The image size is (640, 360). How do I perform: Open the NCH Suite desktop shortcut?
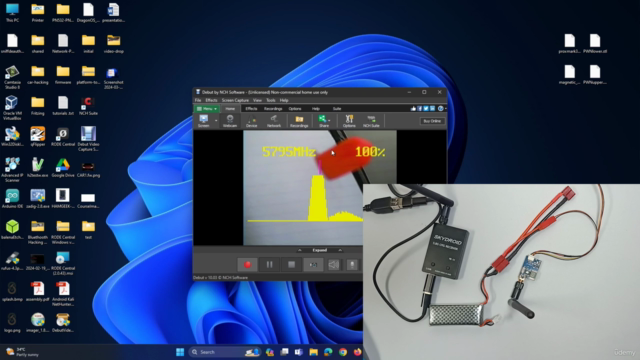coord(88,105)
